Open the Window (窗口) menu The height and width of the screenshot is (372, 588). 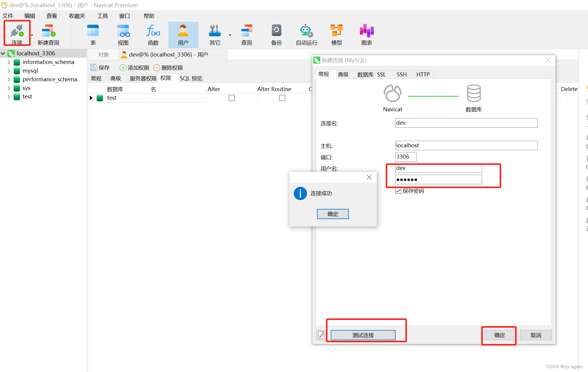[x=125, y=16]
